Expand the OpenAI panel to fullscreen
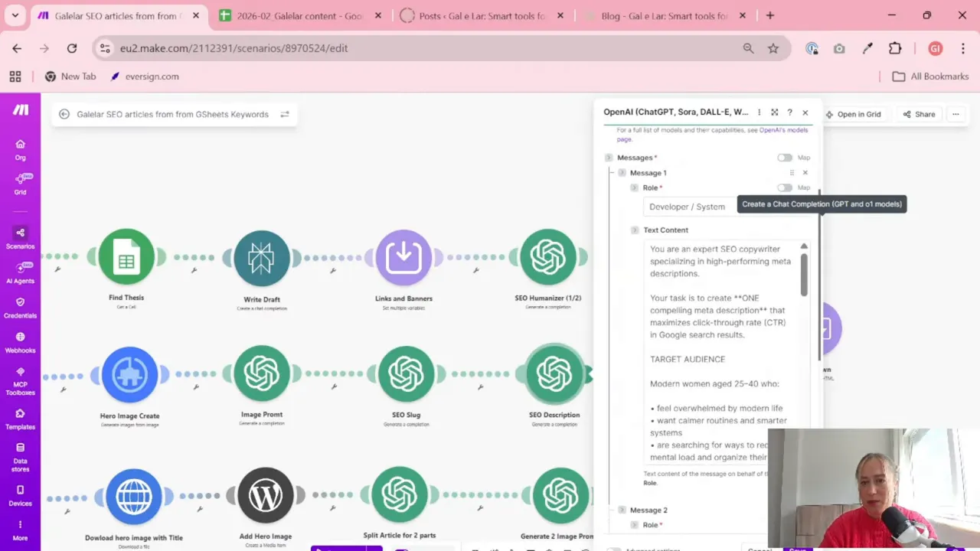Viewport: 980px width, 551px height. click(x=775, y=112)
